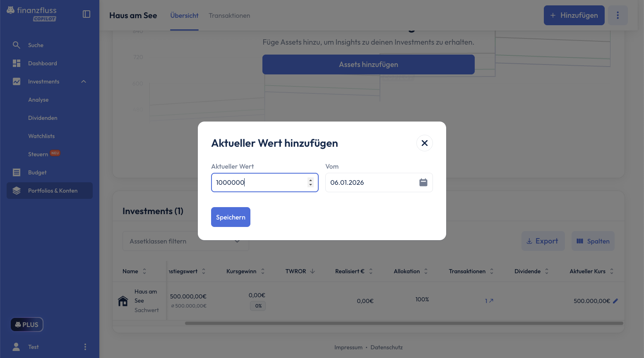Click the horizontal table scrollbar
644x358 pixels.
pyautogui.click(x=404, y=323)
